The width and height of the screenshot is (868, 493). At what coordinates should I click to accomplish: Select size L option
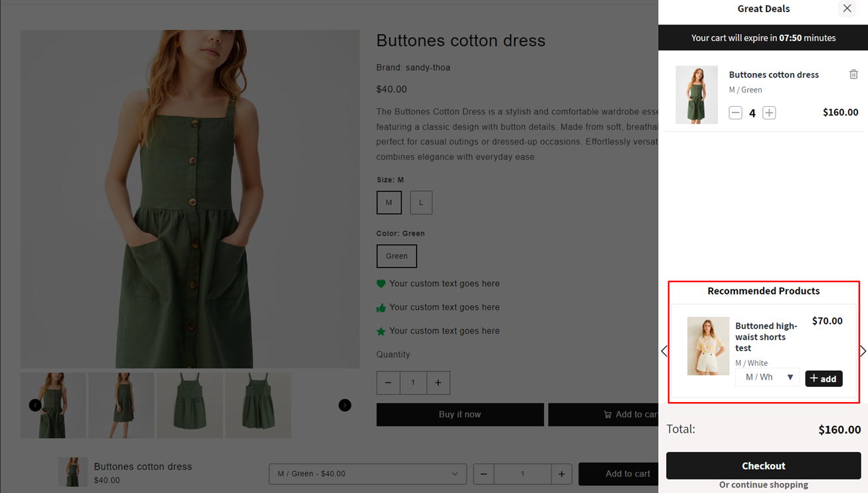click(x=421, y=202)
